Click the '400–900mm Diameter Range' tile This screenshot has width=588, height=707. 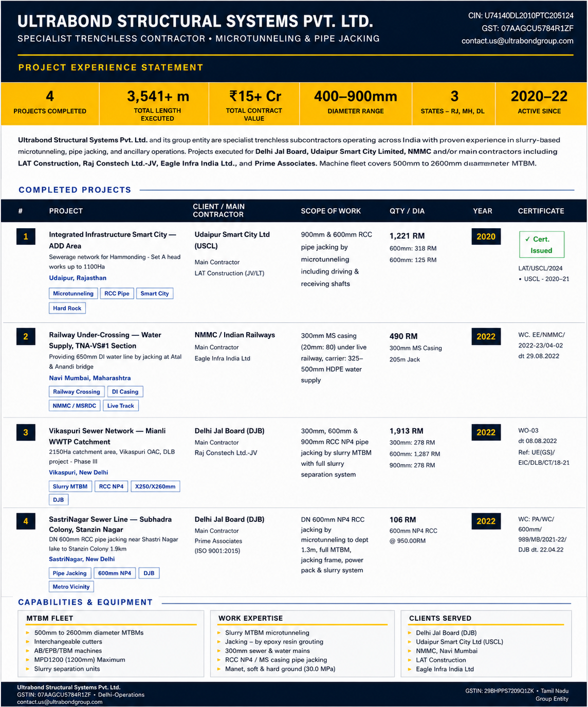point(356,103)
